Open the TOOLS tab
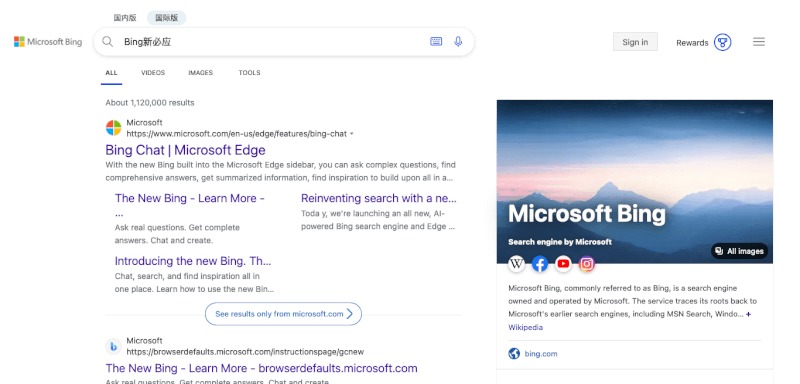The width and height of the screenshot is (800, 384). pos(249,73)
